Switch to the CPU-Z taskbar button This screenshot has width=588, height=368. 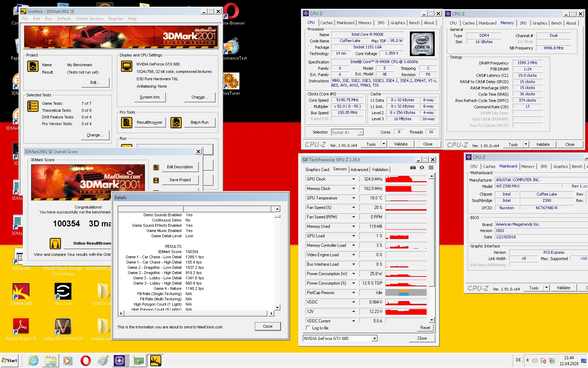point(119,361)
